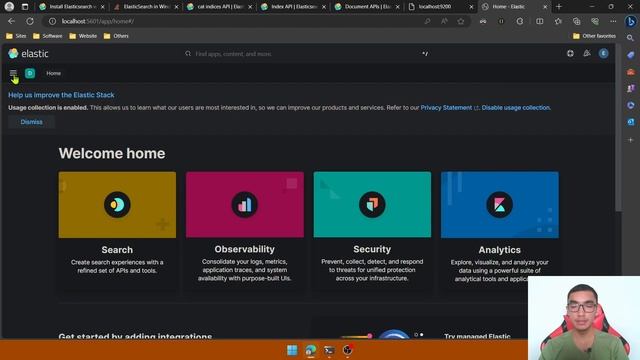640x360 pixels.
Task: Open the Search card title
Action: point(117,250)
